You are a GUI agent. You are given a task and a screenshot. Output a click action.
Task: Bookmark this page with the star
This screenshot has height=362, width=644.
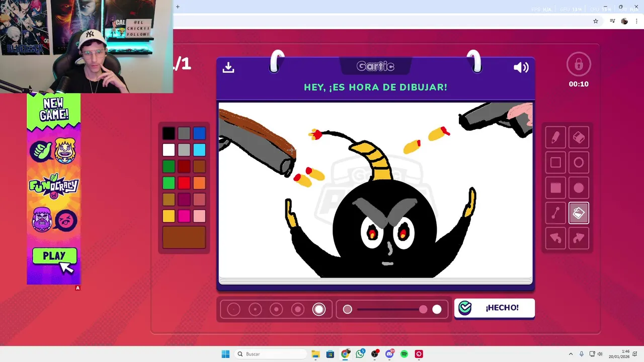point(596,21)
